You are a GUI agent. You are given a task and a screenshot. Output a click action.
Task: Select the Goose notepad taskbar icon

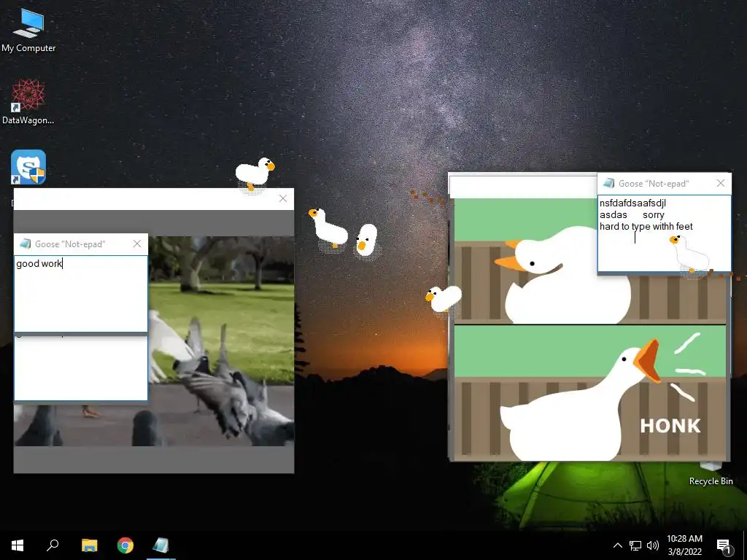point(161,545)
